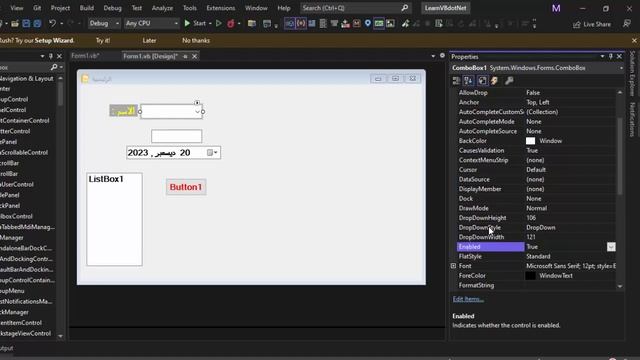Start debugging with the green Start arrow
The image size is (640, 360).
click(187, 24)
